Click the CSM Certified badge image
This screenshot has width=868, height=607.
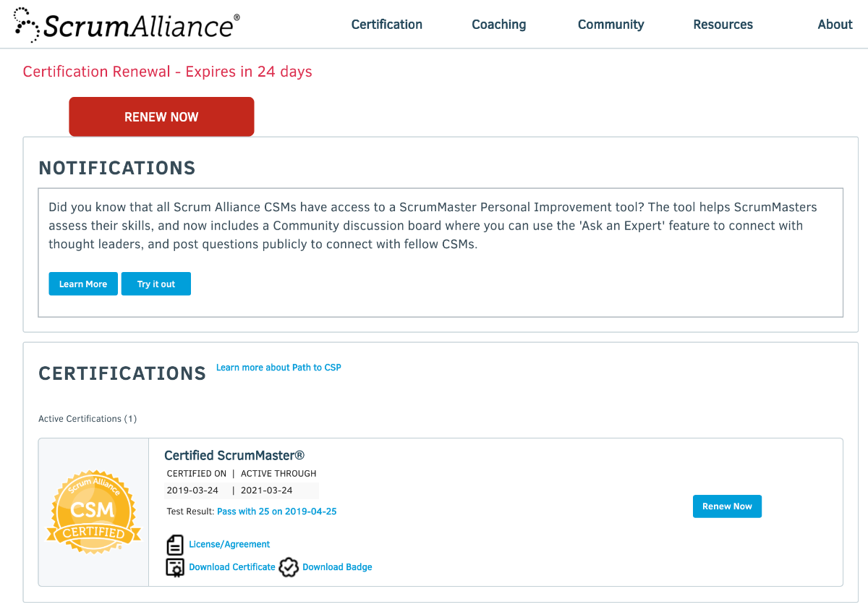pyautogui.click(x=93, y=512)
